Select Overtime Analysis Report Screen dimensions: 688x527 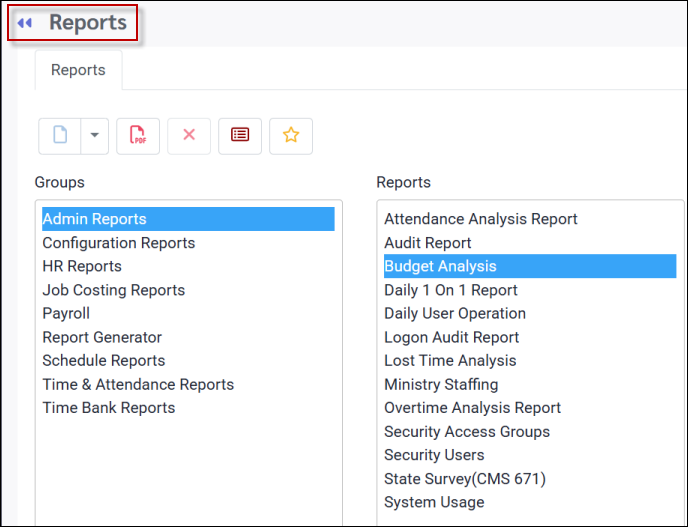(x=530, y=408)
